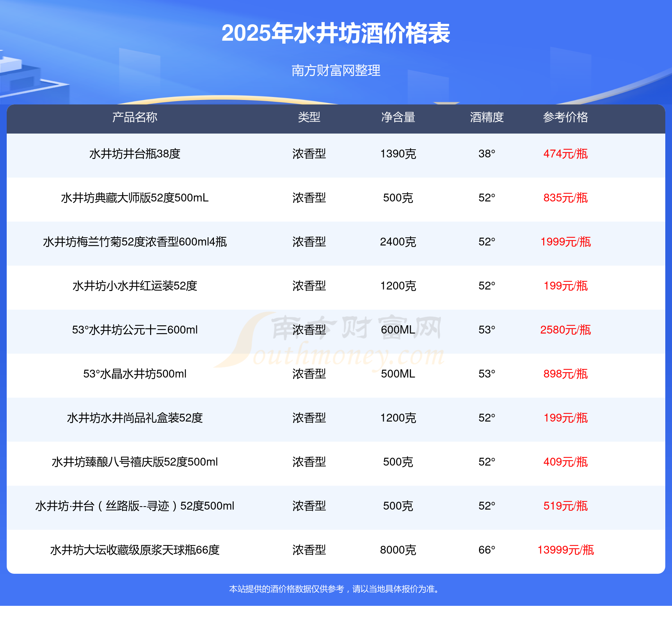Click 52° in the 水井尚品礼盒装 row
Image resolution: width=672 pixels, height=623 pixels.
pos(487,418)
